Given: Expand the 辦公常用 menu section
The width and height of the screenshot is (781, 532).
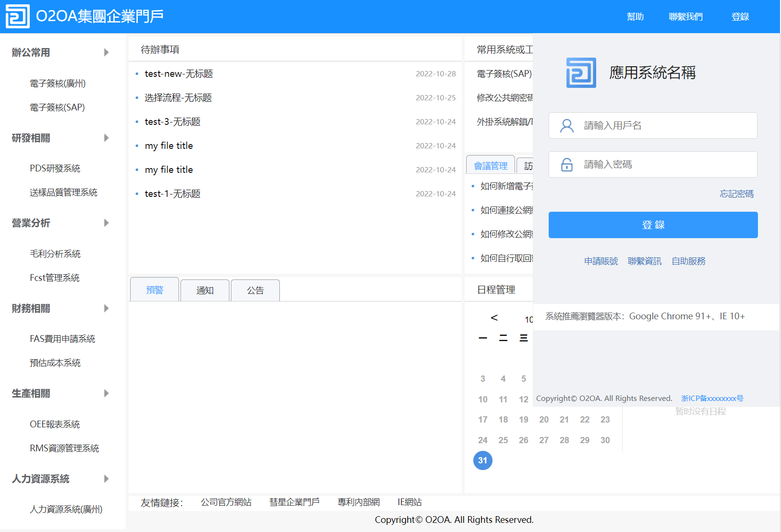Looking at the screenshot, I should (106, 52).
